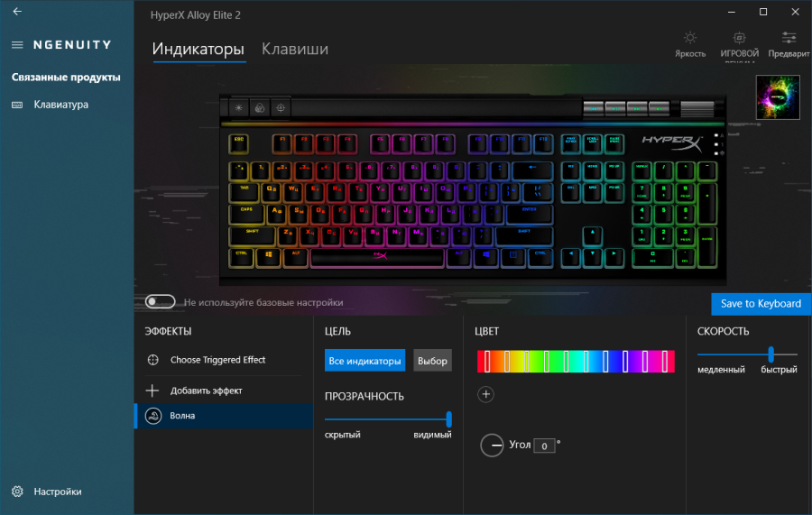The width and height of the screenshot is (812, 515).
Task: Toggle Не используйте базовые настройки switch
Action: click(x=160, y=302)
